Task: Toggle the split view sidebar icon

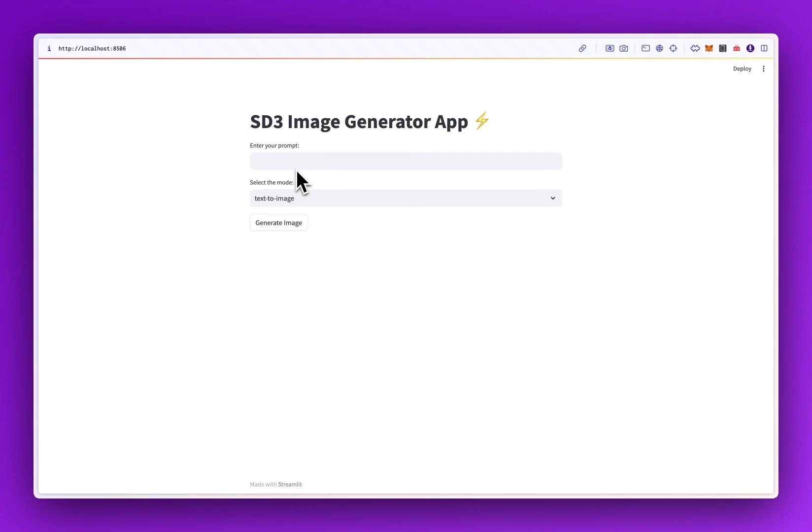Action: (764, 48)
